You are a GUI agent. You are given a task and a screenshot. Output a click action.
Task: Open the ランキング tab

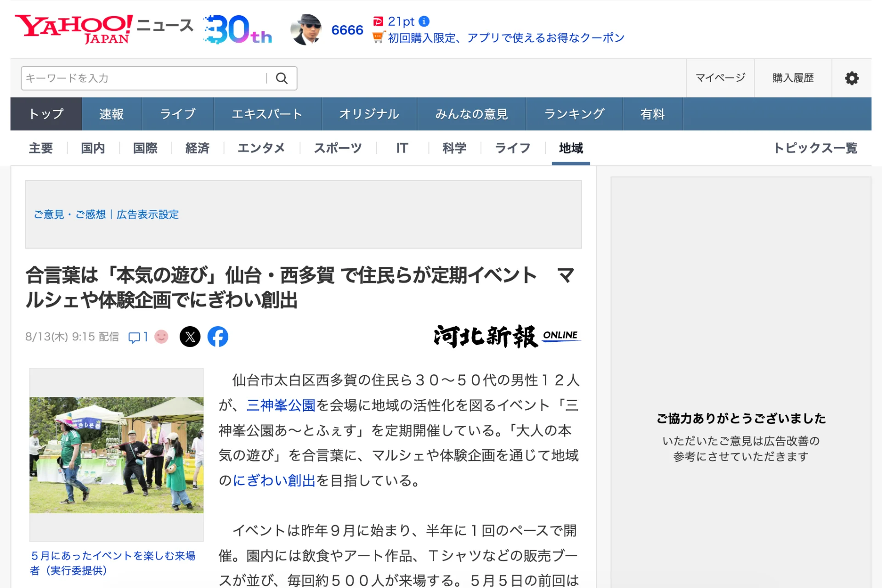pos(574,114)
